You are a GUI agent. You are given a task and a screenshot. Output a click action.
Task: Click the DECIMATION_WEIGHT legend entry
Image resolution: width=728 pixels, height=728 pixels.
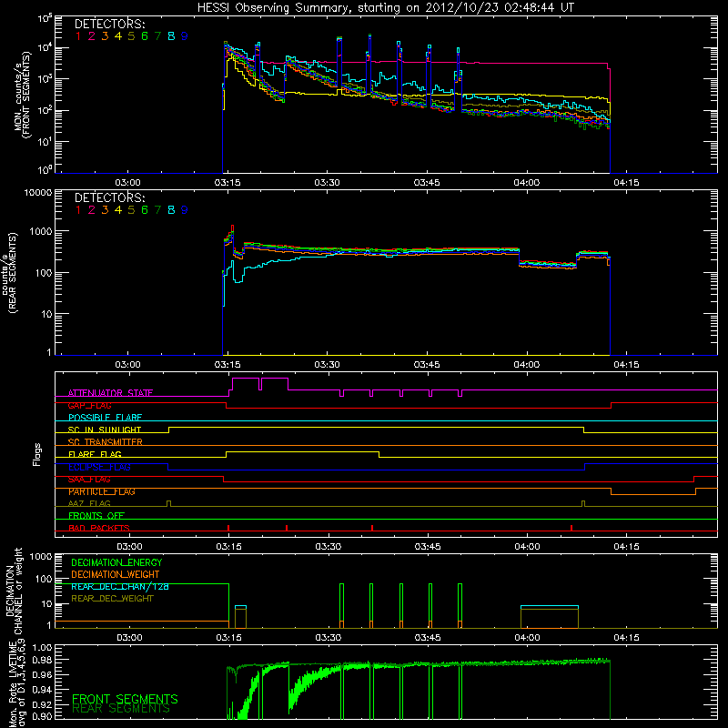coord(116,574)
